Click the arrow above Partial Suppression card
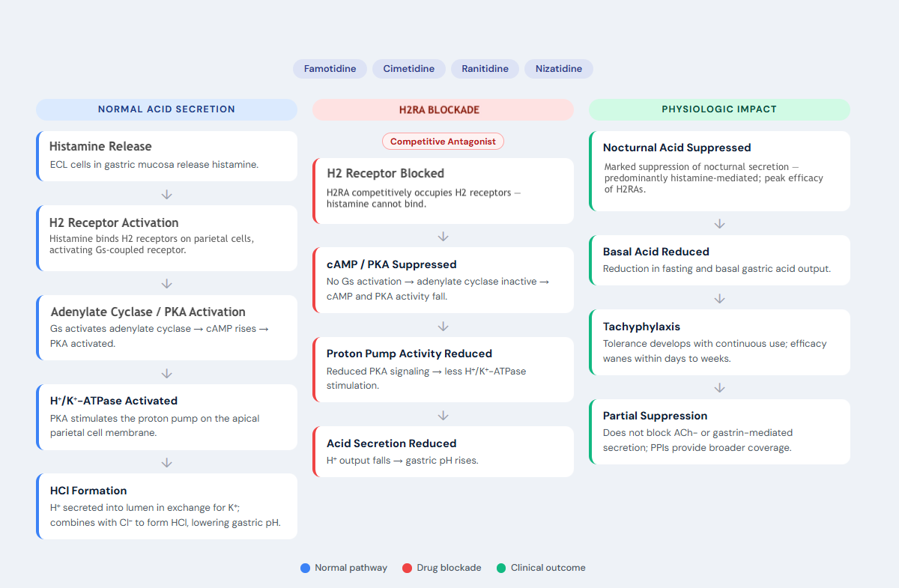 719,387
